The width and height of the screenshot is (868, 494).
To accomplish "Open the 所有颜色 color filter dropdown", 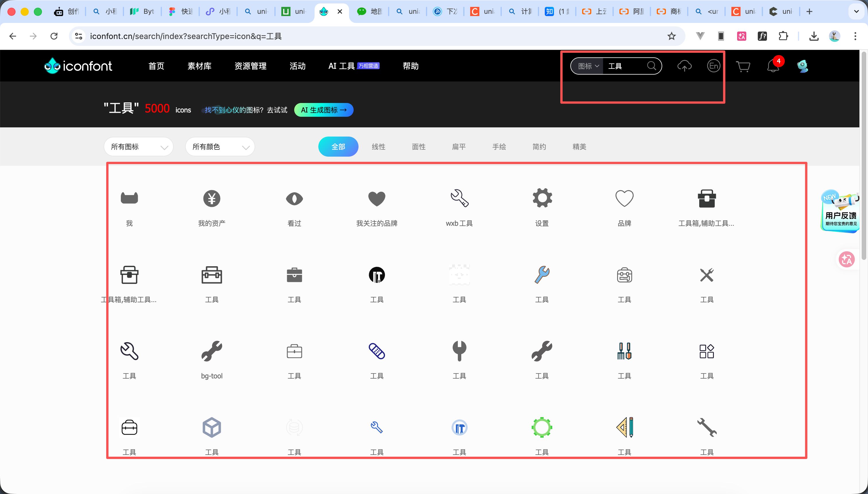I will [x=220, y=147].
